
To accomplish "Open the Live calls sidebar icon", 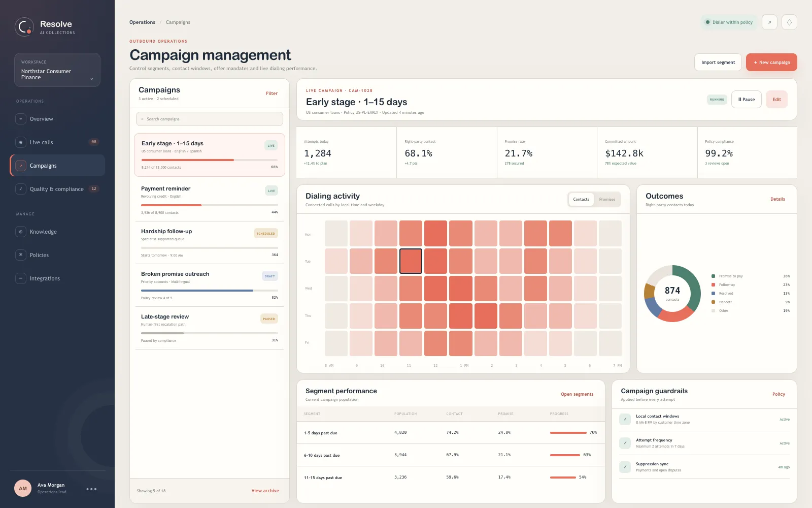I will tap(21, 142).
